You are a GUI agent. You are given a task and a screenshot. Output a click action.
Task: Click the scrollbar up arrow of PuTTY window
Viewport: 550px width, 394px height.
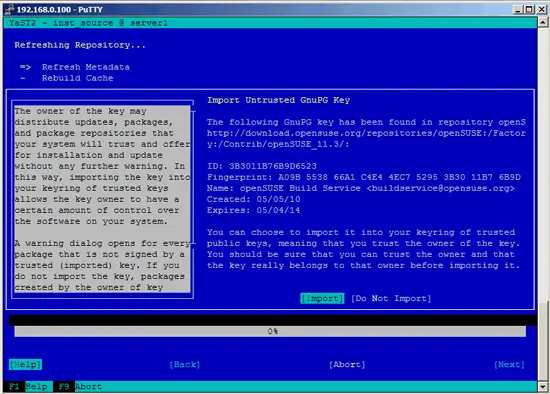pos(543,22)
